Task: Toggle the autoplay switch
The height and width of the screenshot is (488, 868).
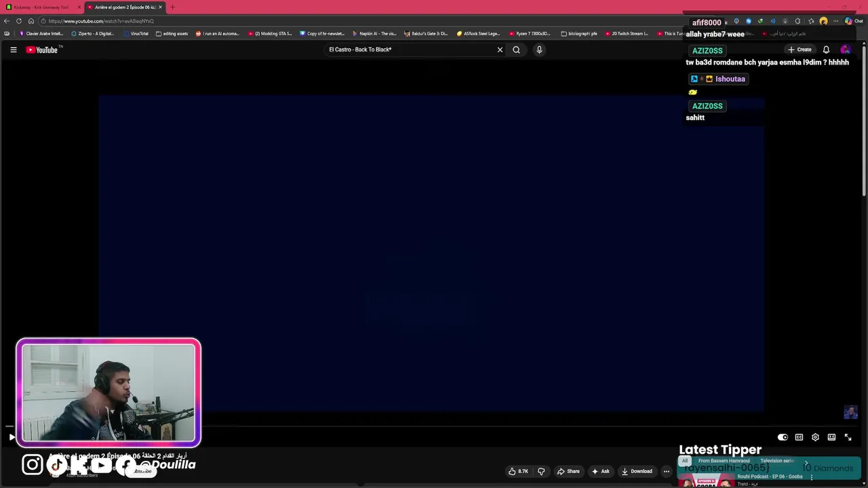Action: point(783,437)
